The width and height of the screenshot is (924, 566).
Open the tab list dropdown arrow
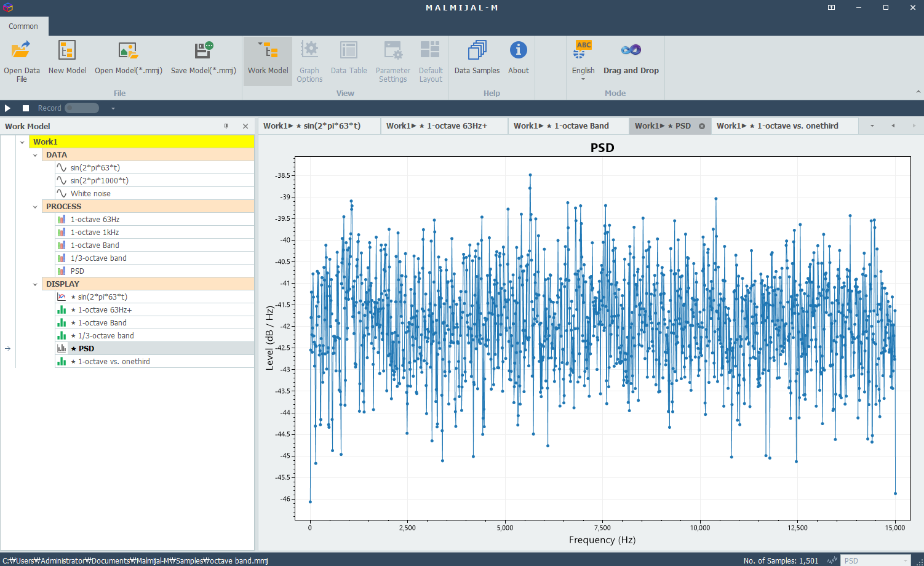(872, 126)
